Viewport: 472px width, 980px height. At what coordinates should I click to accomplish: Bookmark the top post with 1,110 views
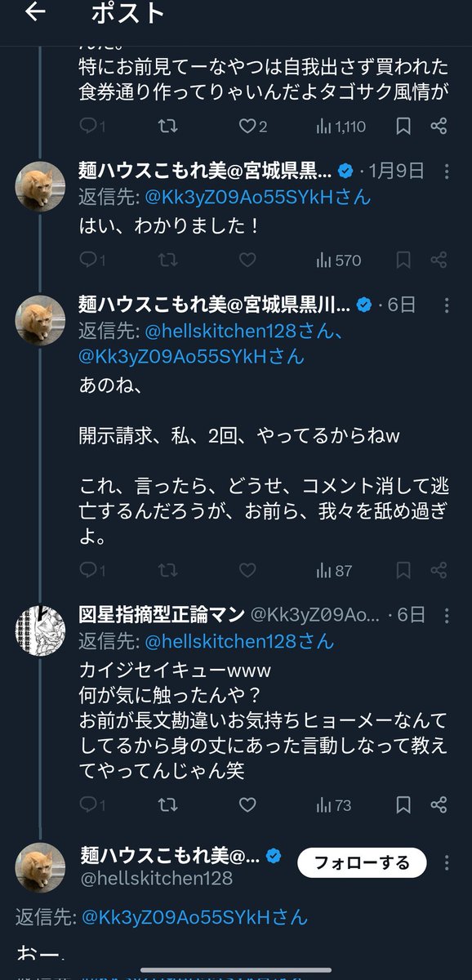[x=403, y=127]
